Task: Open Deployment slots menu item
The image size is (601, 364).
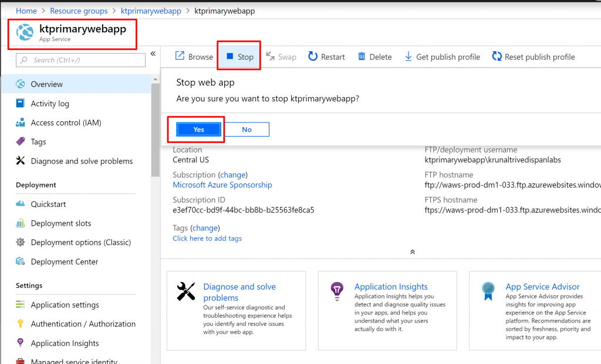Action: coord(76,223)
